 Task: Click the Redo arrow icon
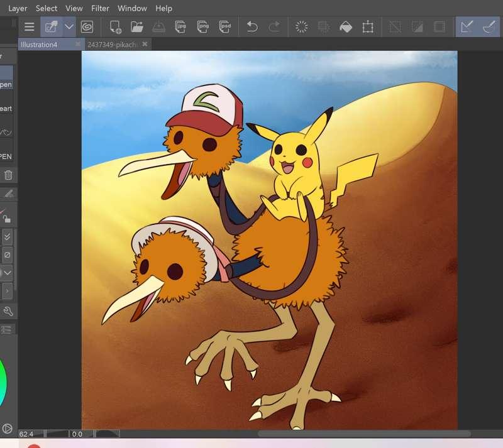(x=274, y=26)
